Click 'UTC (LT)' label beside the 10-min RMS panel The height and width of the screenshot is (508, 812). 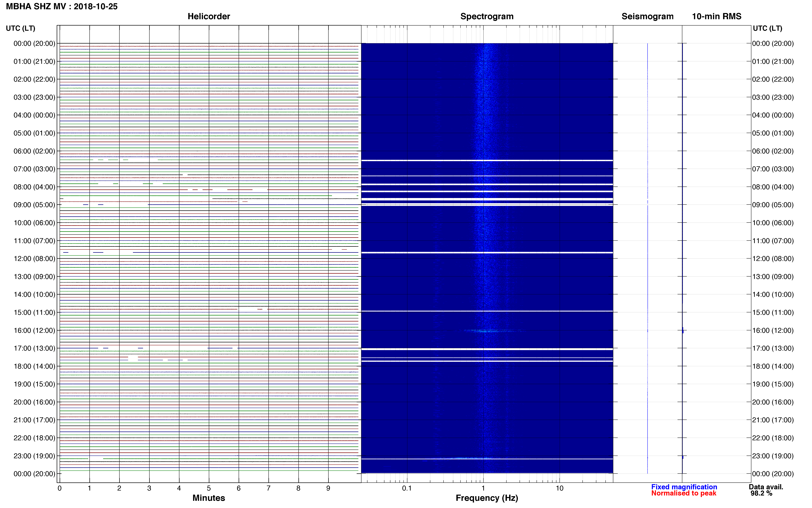click(x=767, y=28)
